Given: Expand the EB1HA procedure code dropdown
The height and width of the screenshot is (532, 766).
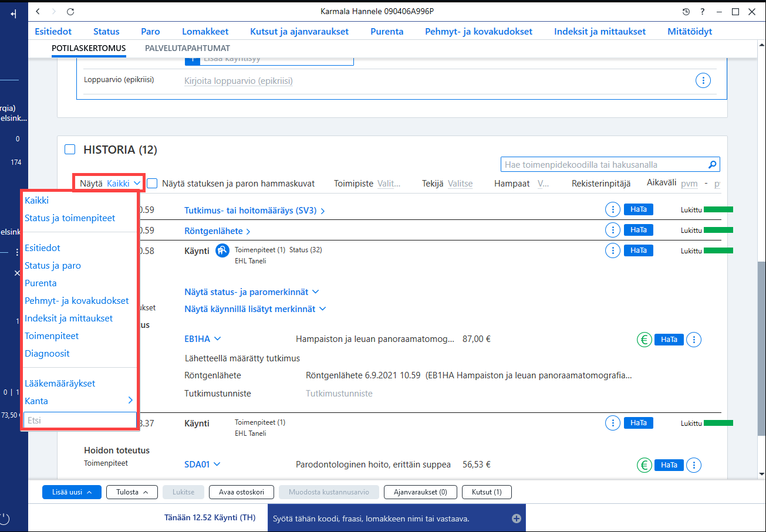Looking at the screenshot, I should (203, 338).
